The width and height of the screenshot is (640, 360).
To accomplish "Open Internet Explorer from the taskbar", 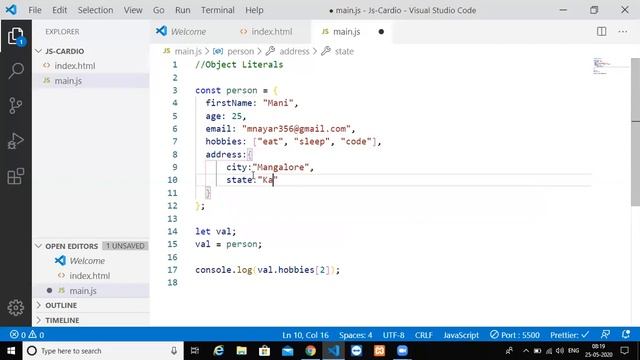I will coord(219,351).
